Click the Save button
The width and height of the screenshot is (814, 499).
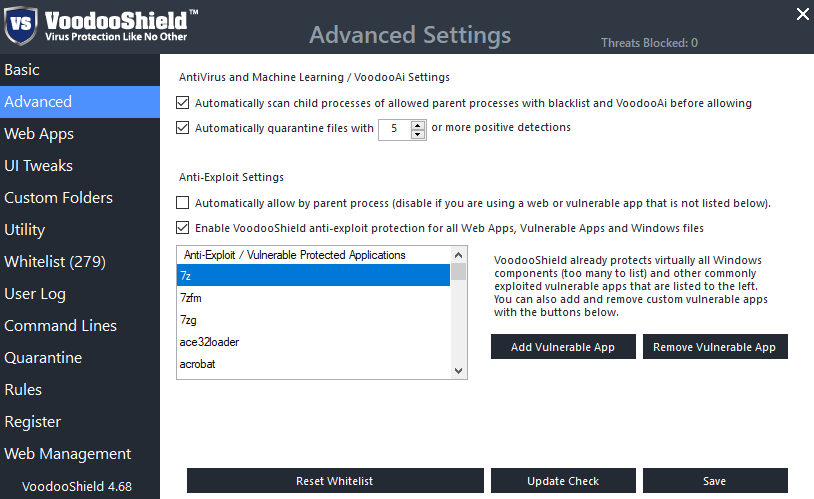pos(714,481)
